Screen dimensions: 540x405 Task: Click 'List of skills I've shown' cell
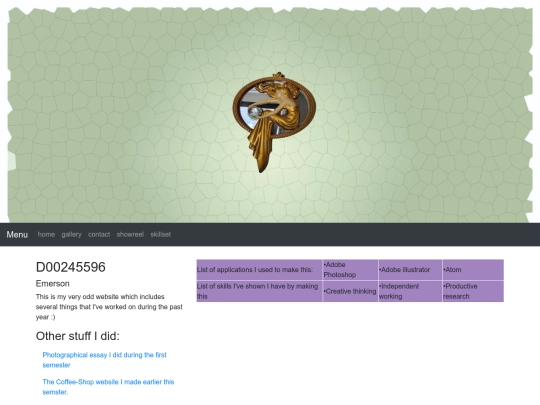click(259, 291)
